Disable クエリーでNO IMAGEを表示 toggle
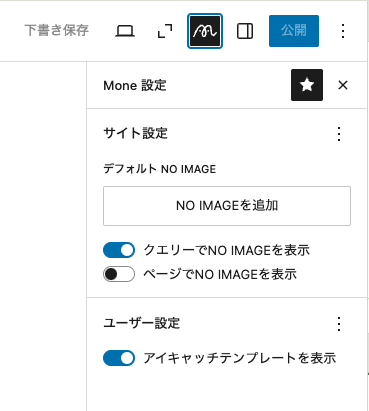The height and width of the screenshot is (411, 369). [x=119, y=250]
